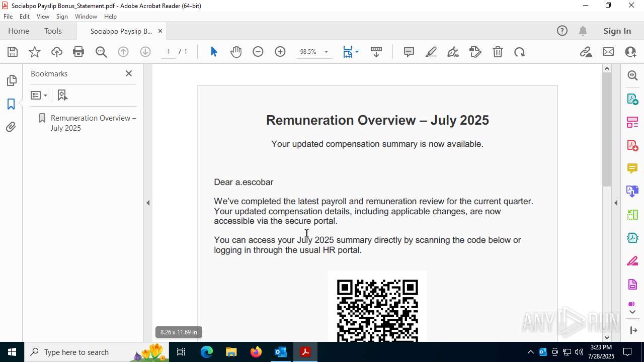Open bookmark options dropdown
Screen dimensions: 644x362
[39, 95]
